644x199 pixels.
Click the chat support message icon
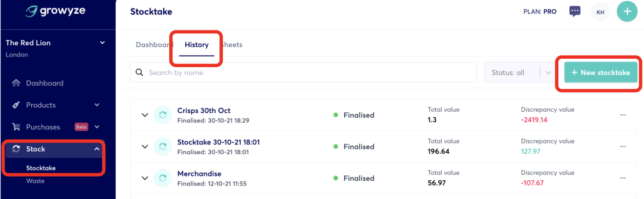575,12
